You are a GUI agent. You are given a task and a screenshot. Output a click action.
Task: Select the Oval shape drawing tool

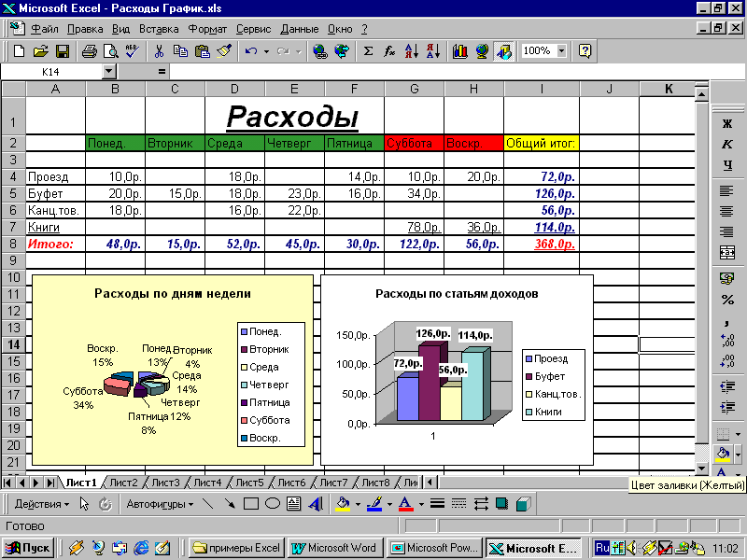tap(273, 504)
